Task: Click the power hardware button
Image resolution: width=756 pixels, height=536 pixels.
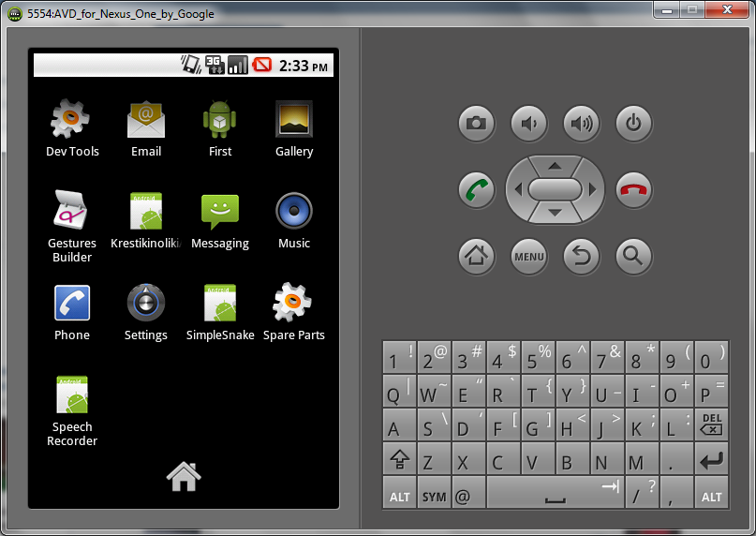Action: pos(633,124)
